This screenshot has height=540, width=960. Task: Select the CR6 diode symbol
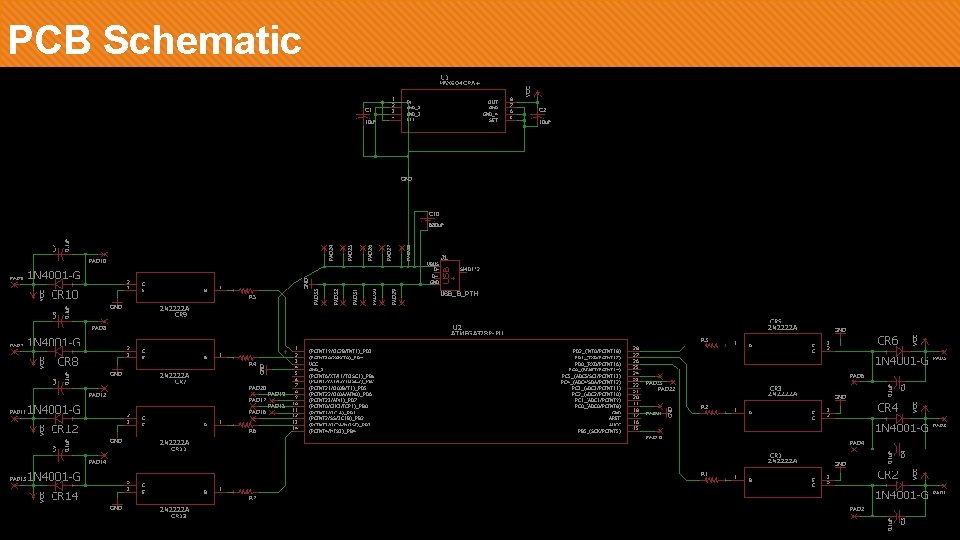[899, 351]
